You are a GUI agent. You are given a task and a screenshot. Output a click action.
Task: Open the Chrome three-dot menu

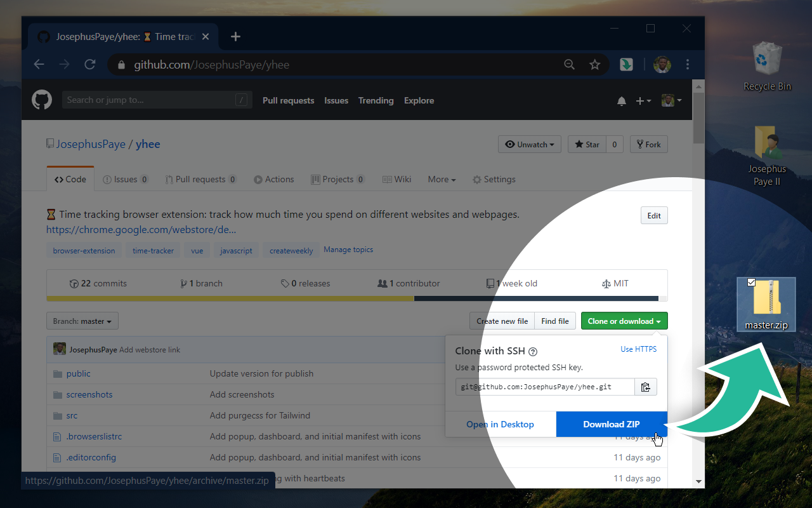688,65
